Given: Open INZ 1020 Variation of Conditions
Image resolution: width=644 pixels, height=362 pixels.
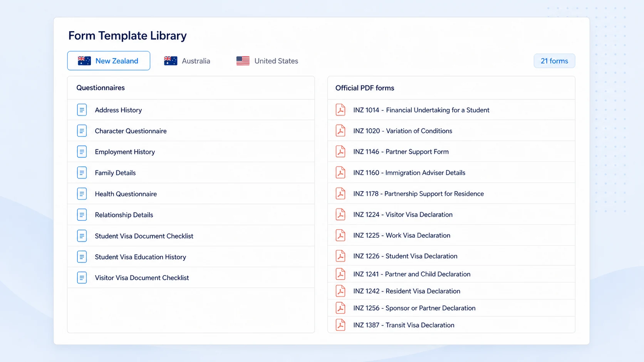Looking at the screenshot, I should tap(451, 131).
